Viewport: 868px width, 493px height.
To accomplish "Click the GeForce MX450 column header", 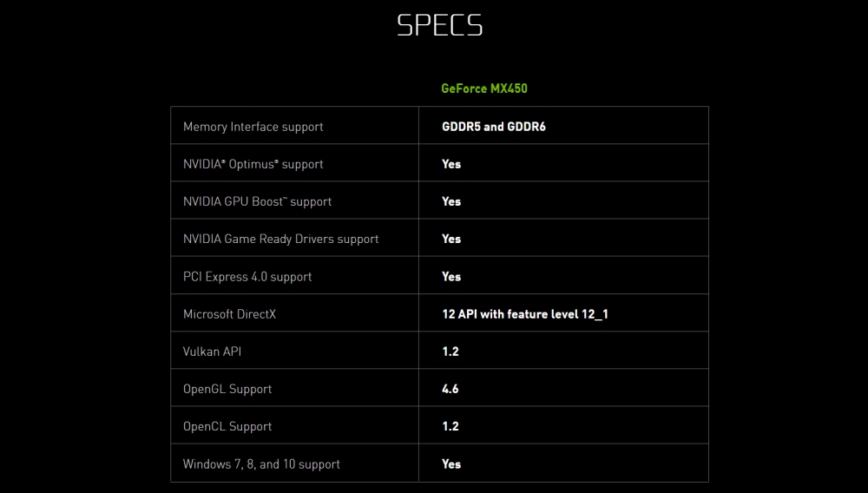I will click(x=483, y=89).
